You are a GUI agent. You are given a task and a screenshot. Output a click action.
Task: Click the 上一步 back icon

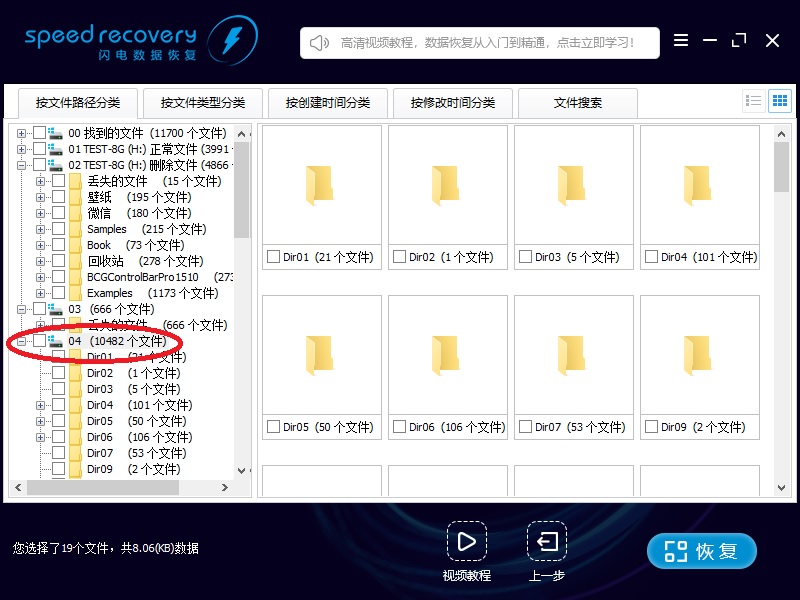point(546,543)
